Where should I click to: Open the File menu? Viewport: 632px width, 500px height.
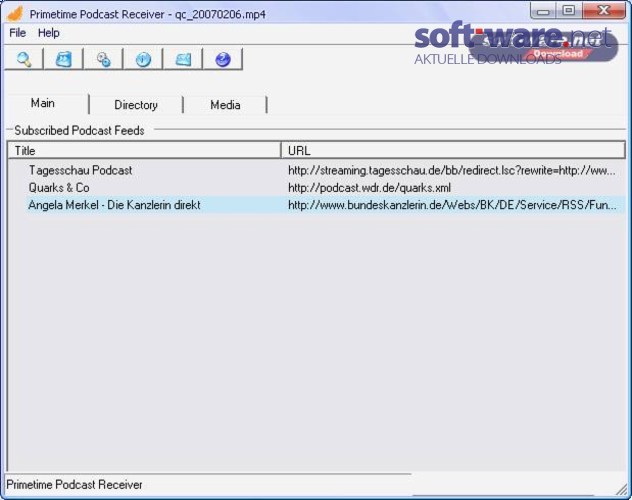point(17,33)
